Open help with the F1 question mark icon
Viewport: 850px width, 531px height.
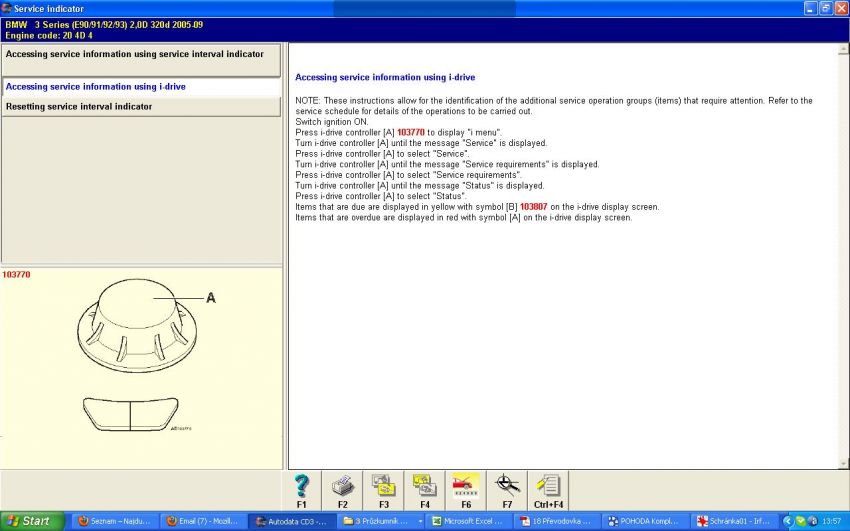(x=301, y=490)
